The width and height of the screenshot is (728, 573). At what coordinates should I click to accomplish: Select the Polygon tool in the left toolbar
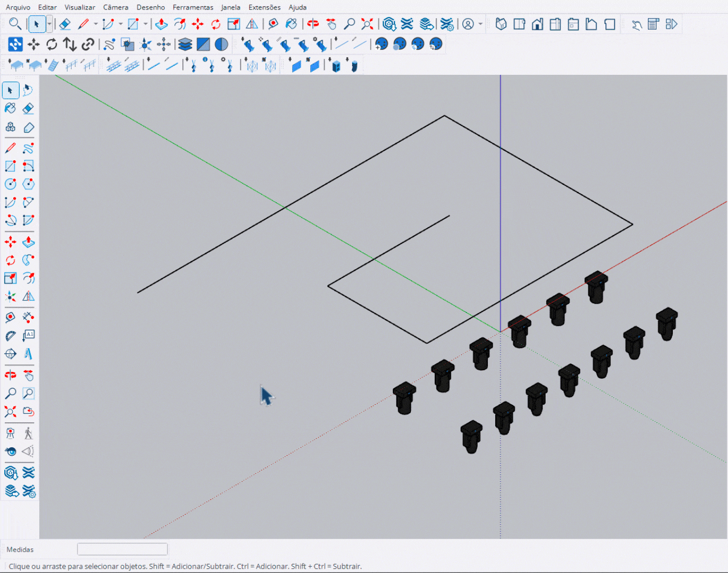click(29, 184)
